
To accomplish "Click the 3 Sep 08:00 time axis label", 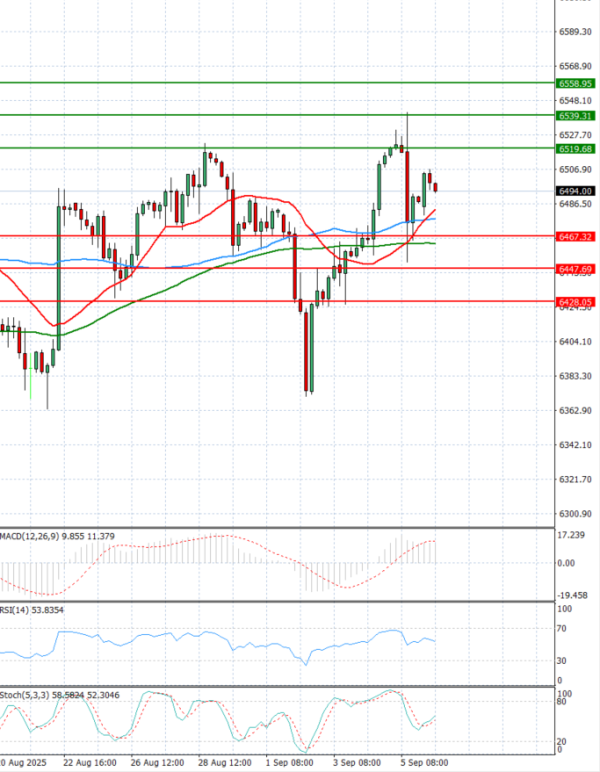I will coord(358,763).
